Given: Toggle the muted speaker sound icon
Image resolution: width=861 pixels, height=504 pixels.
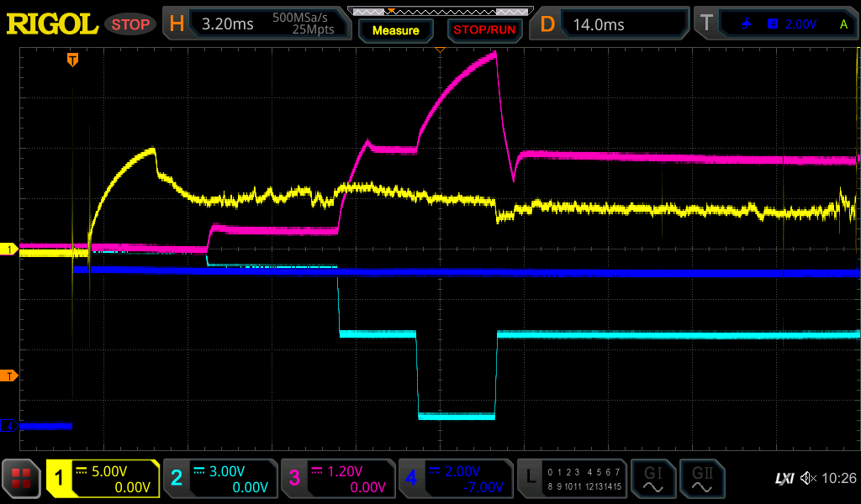Looking at the screenshot, I should [x=808, y=479].
